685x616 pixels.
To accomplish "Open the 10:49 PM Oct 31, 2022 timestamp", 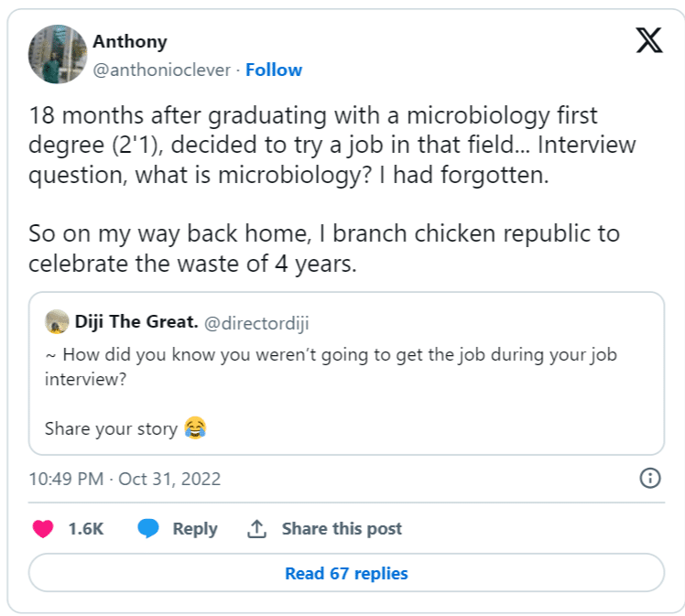I will (x=125, y=478).
